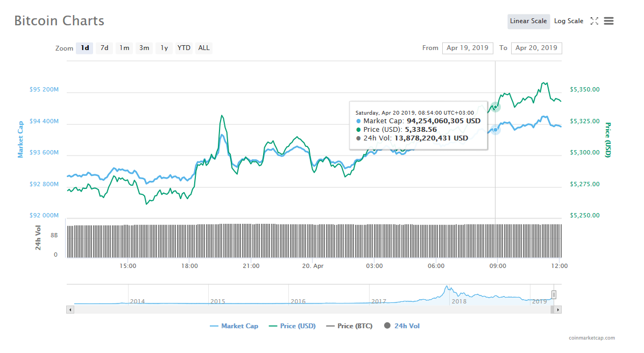The height and width of the screenshot is (353, 644).
Task: Switch to Log Scale view
Action: (569, 21)
